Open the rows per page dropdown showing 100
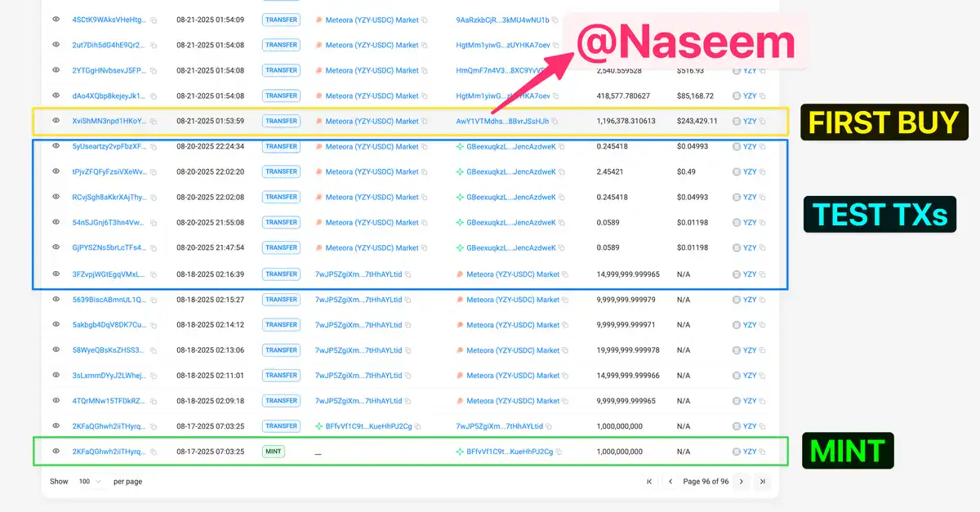The width and height of the screenshot is (980, 512). point(88,482)
